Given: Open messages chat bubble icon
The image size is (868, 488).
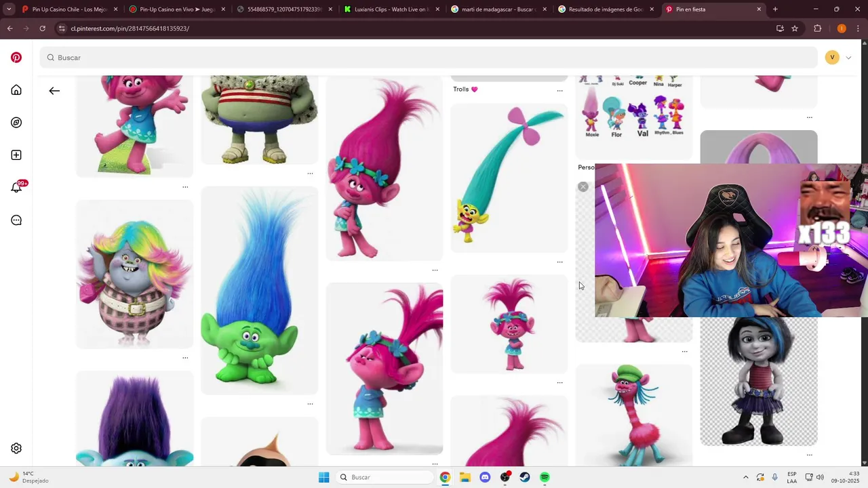Looking at the screenshot, I should [16, 220].
